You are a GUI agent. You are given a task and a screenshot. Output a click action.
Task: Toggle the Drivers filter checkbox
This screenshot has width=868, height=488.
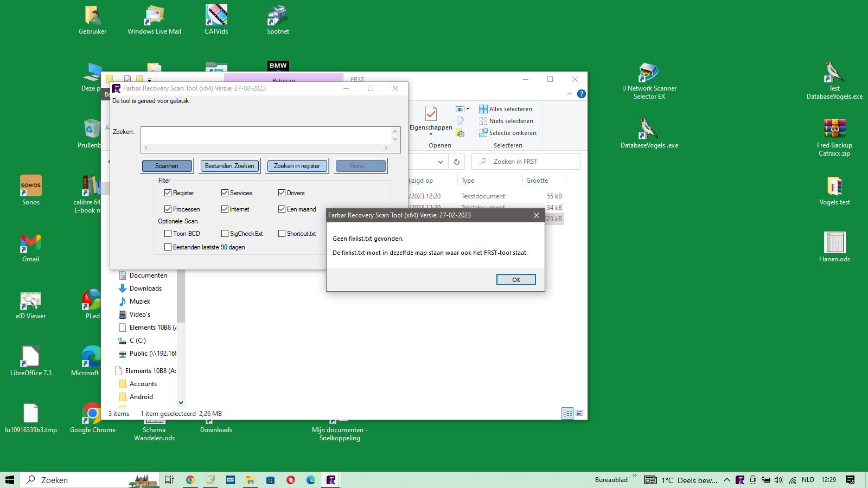click(x=282, y=193)
